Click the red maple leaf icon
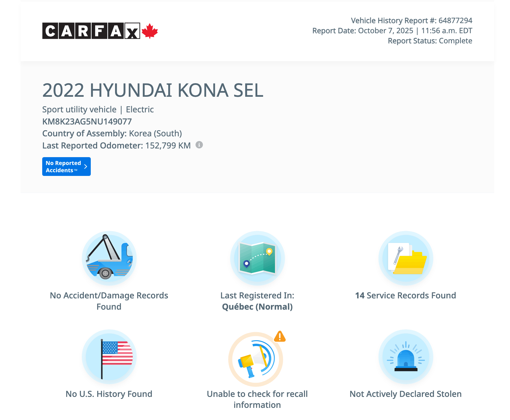 coord(150,31)
